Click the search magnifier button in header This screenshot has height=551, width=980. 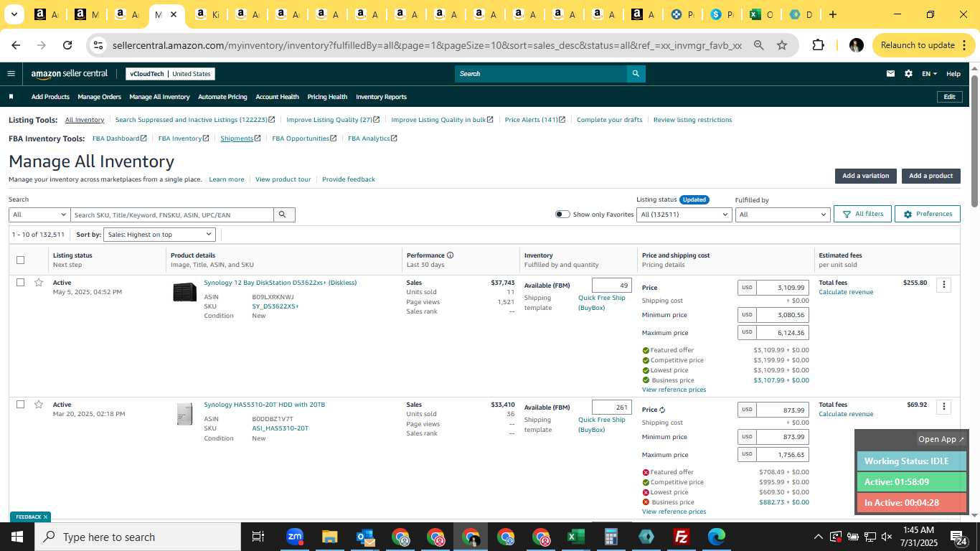636,73
